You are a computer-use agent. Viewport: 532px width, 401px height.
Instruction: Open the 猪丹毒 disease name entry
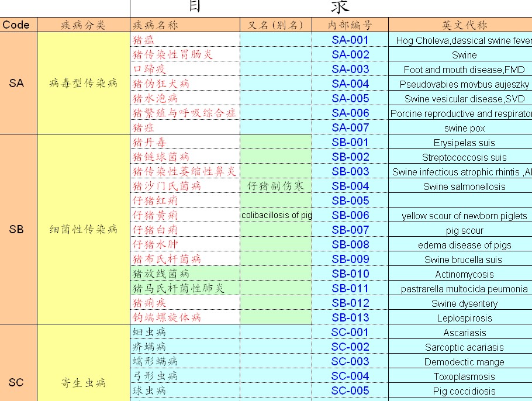tap(150, 142)
